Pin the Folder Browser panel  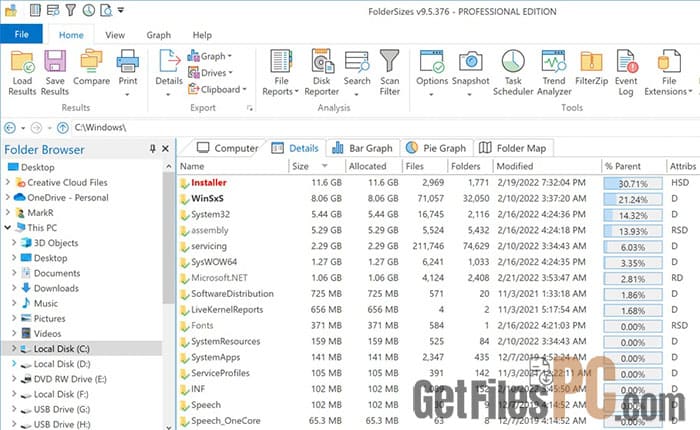pyautogui.click(x=153, y=149)
